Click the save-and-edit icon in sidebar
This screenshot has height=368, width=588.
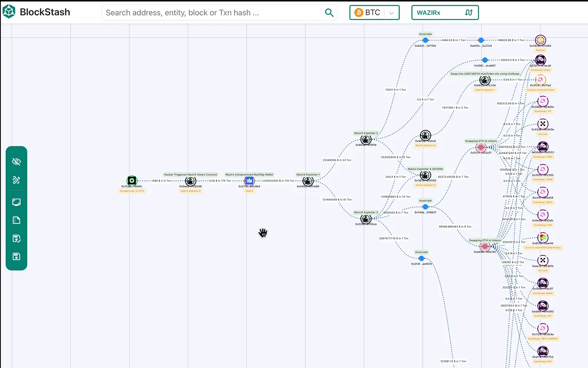tap(16, 239)
